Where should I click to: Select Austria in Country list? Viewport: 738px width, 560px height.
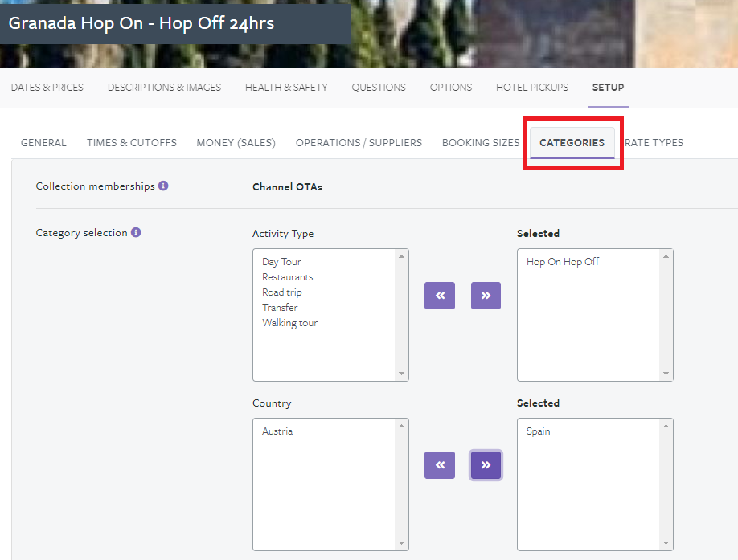(277, 431)
